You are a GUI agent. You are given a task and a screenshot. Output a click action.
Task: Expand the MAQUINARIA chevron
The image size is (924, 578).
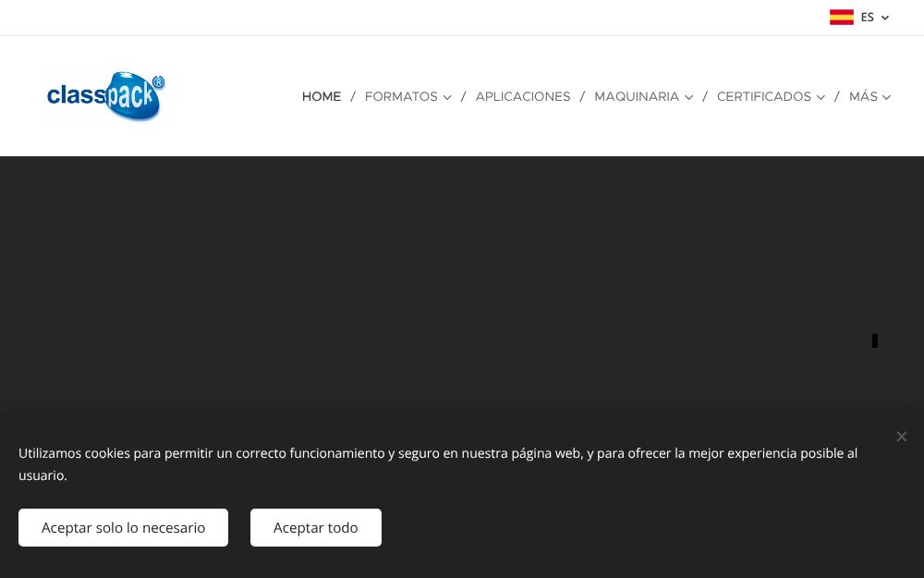click(x=689, y=97)
